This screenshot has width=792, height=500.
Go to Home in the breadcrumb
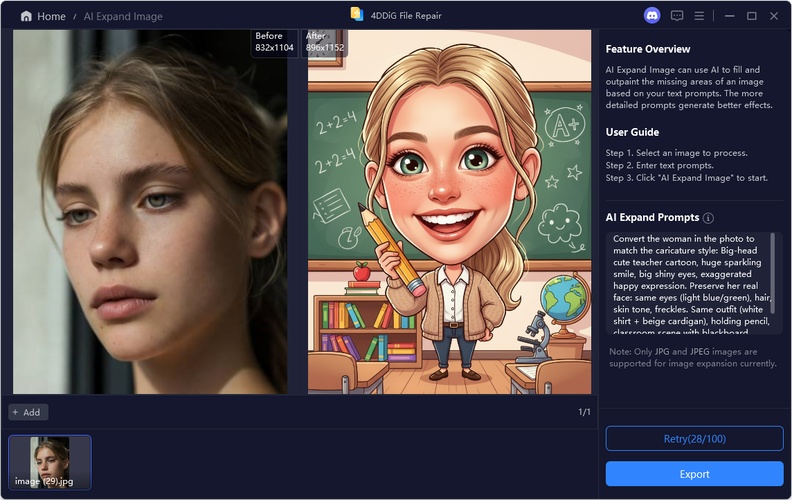[x=51, y=16]
